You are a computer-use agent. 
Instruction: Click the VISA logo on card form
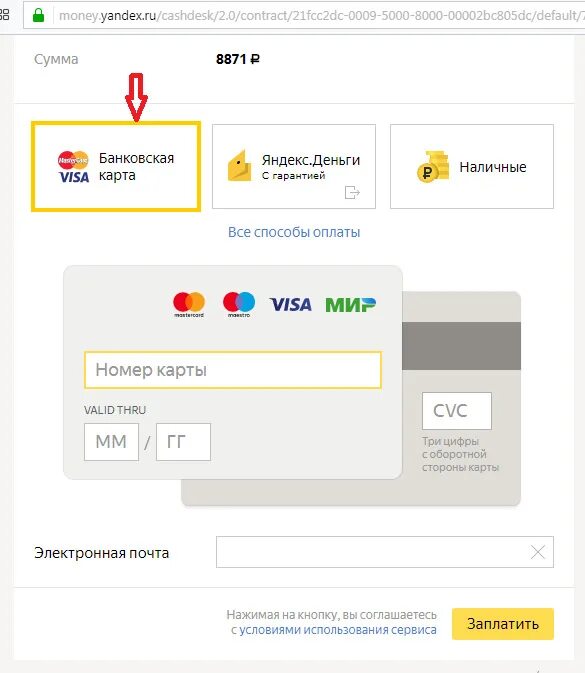pos(291,305)
